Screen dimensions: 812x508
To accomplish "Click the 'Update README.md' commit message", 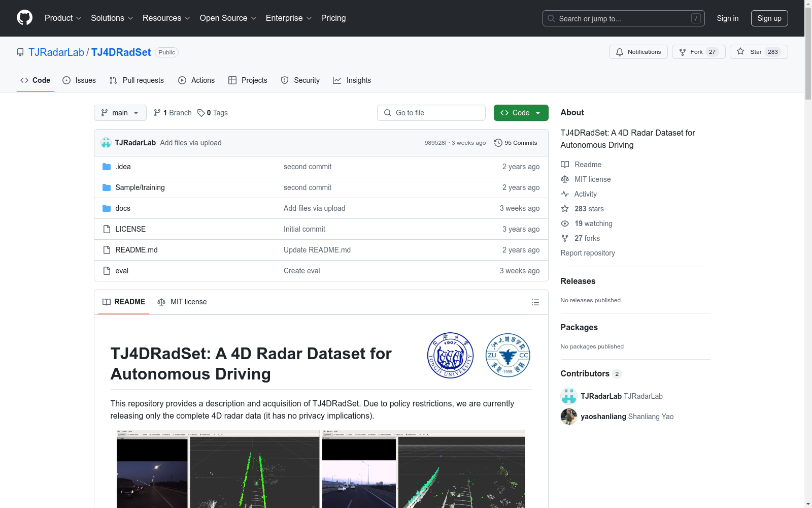I will click(317, 250).
